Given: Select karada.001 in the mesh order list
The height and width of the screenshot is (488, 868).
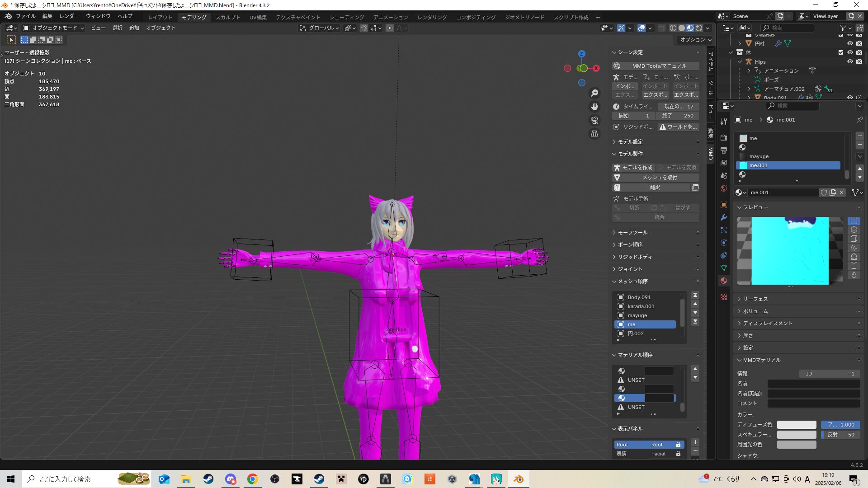Looking at the screenshot, I should click(641, 306).
